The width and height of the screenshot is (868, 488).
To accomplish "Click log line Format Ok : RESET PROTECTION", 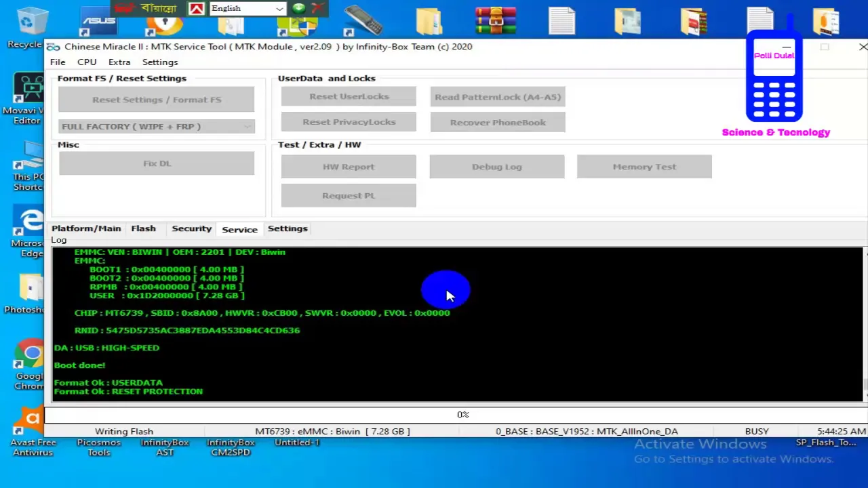I will point(128,392).
